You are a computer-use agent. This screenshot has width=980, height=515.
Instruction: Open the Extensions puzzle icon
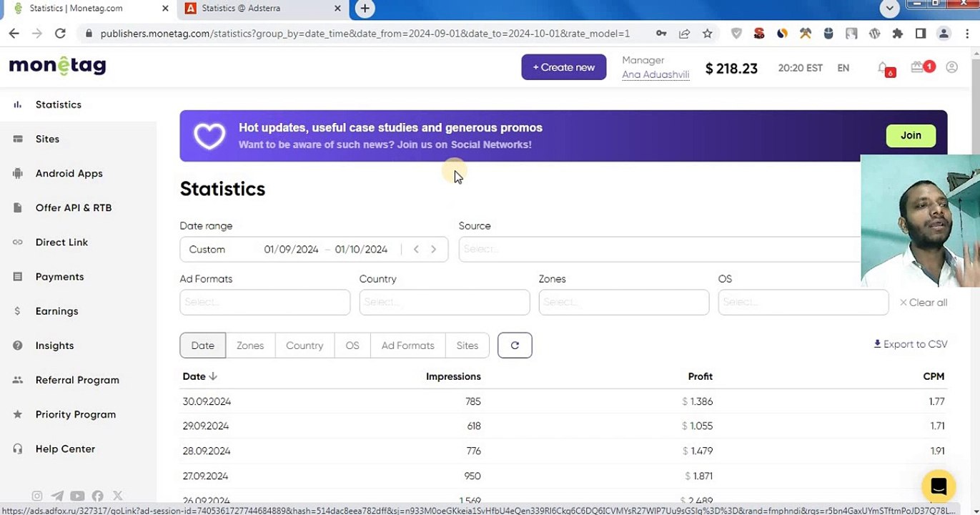(898, 34)
